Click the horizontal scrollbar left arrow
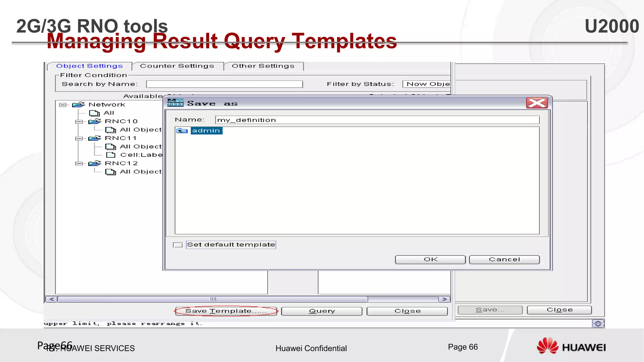The height and width of the screenshot is (362, 644). point(52,299)
